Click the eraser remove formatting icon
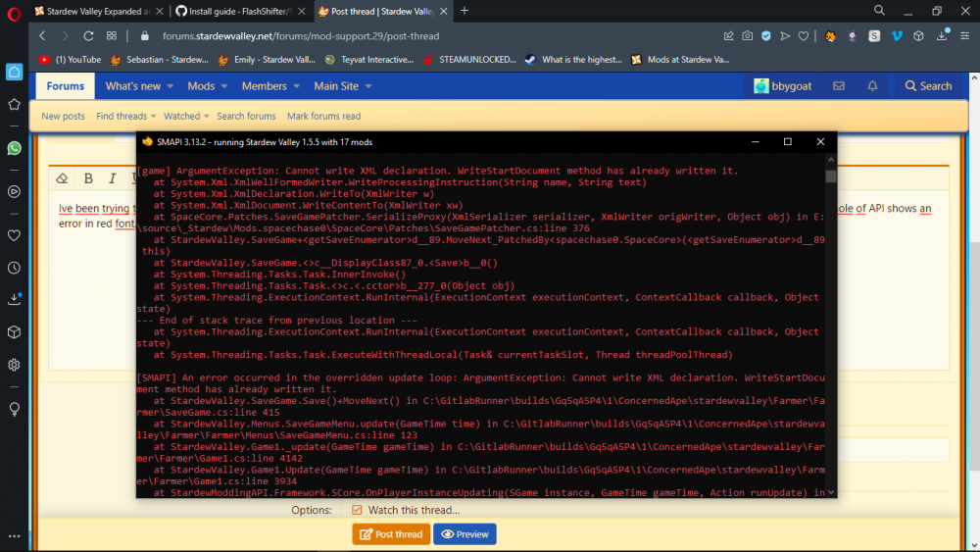The image size is (980, 552). [x=62, y=178]
